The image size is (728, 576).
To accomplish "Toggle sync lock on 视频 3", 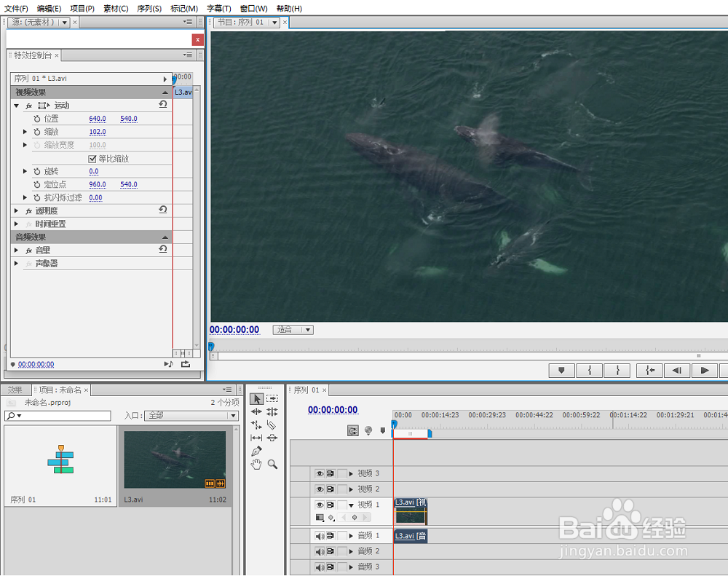I will click(x=330, y=474).
